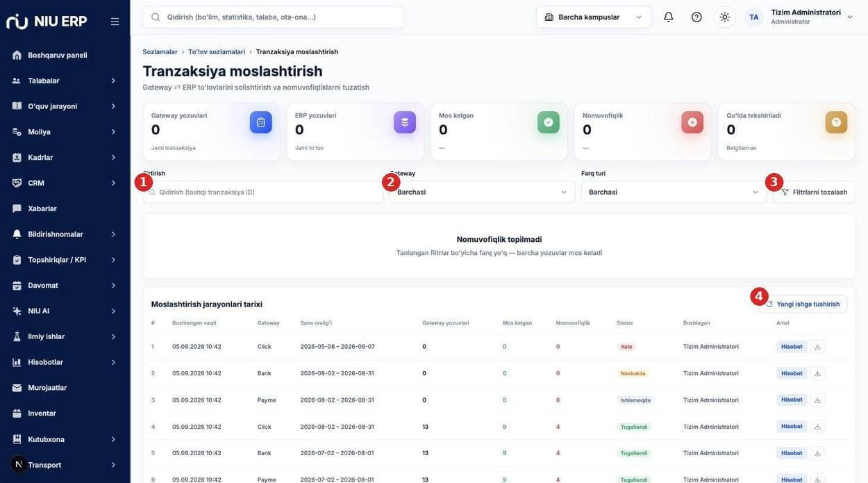The width and height of the screenshot is (868, 483).
Task: Expand the CRM chevron
Action: pyautogui.click(x=113, y=183)
